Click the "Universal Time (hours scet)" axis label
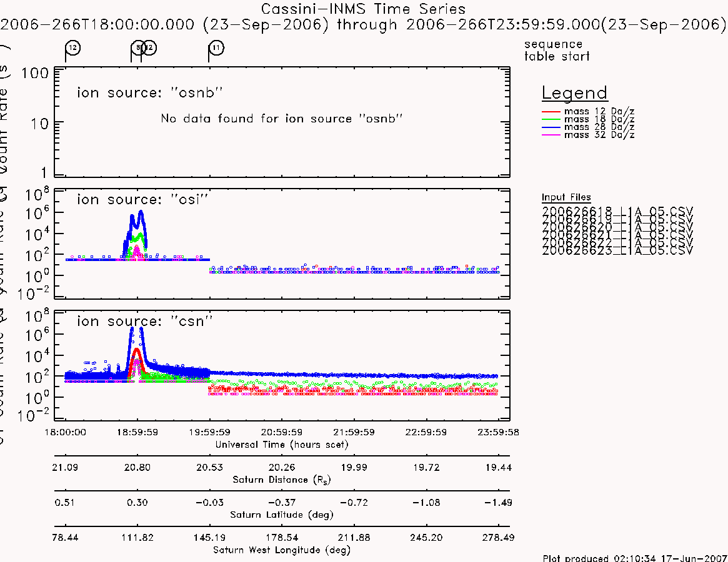728x562 pixels. coord(281,445)
